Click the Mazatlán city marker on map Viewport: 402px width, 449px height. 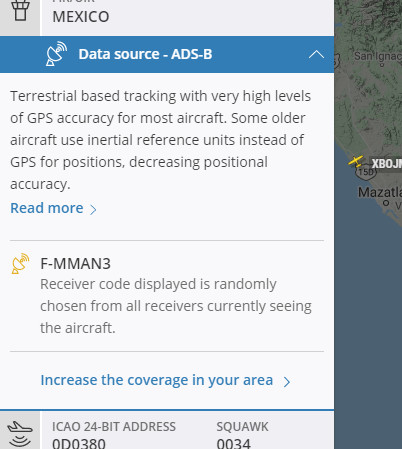(386, 203)
